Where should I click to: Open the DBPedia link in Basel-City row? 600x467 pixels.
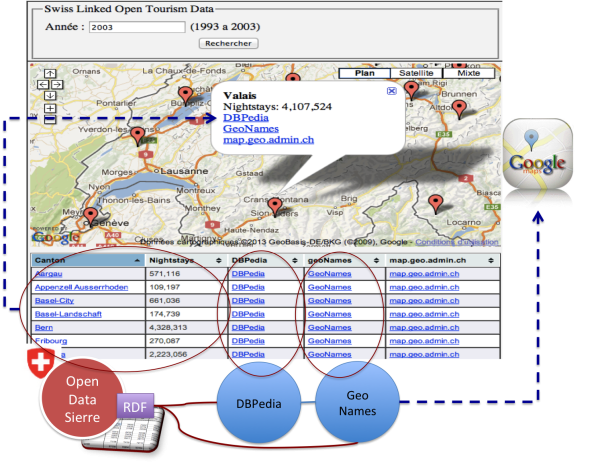click(248, 300)
